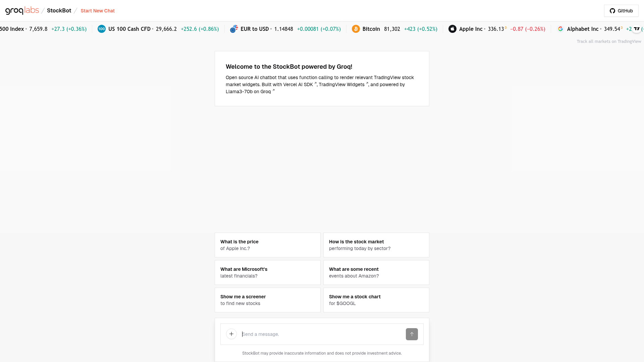This screenshot has height=362, width=644.
Task: Click the US 100 Cash CFD ticker name
Action: pyautogui.click(x=129, y=29)
